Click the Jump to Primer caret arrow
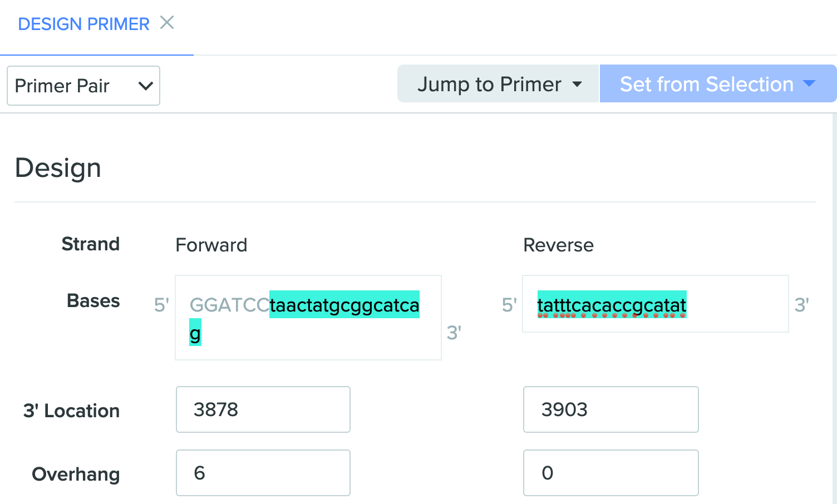Screen dimensions: 837x504 (577, 85)
